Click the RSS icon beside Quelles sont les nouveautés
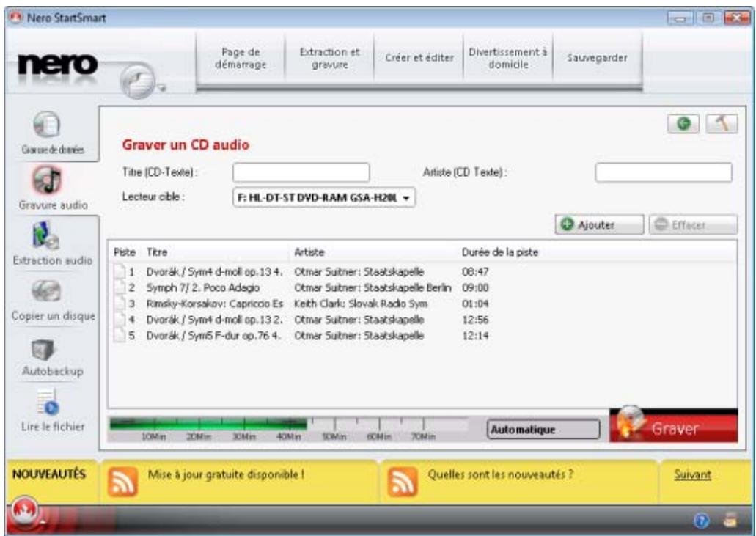Image resolution: width=756 pixels, height=536 pixels. point(402,481)
